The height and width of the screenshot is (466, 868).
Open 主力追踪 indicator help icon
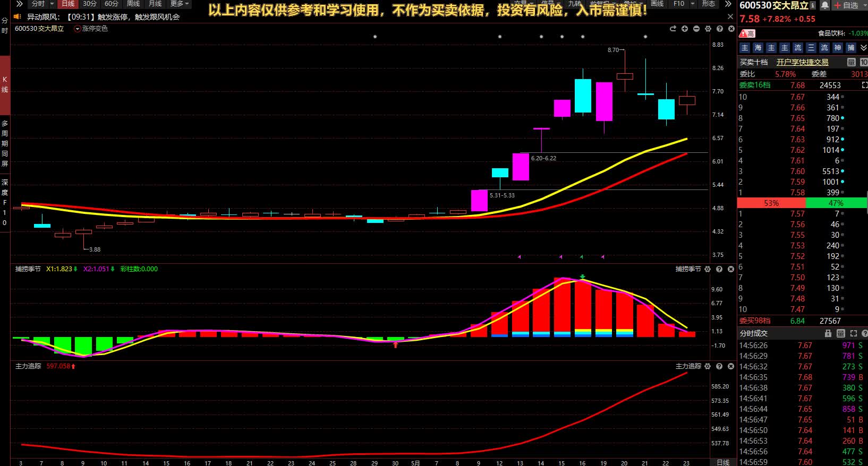pyautogui.click(x=719, y=366)
